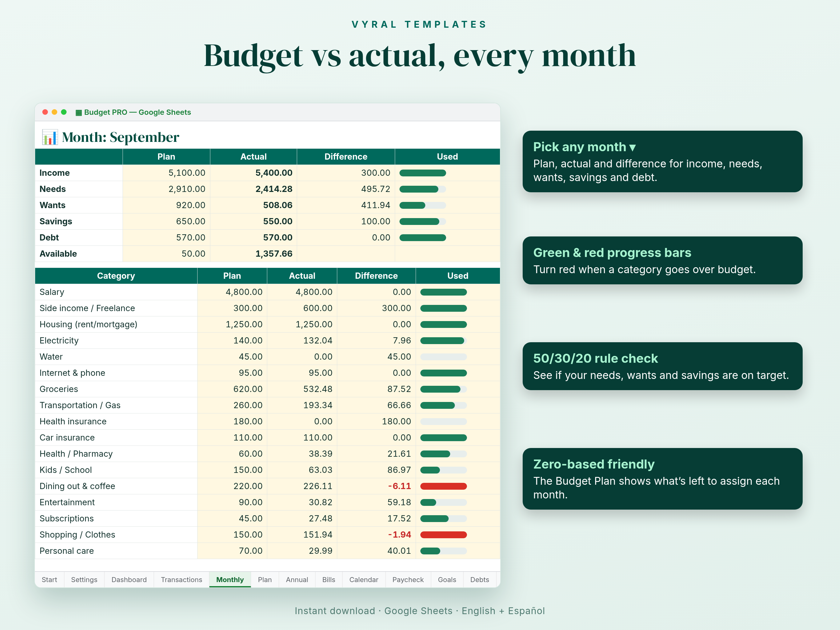
Task: Select the Housing (rent/mortgage) category cell
Action: pyautogui.click(x=116, y=324)
